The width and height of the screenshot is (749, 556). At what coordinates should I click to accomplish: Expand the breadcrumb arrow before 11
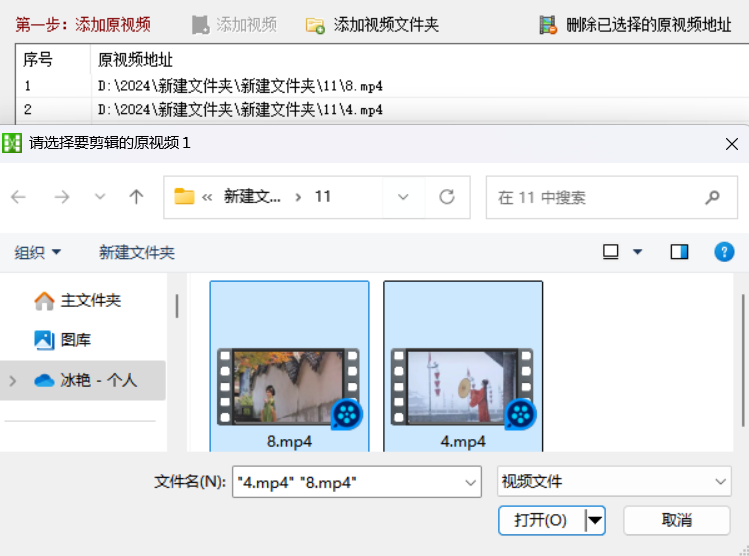pos(298,197)
